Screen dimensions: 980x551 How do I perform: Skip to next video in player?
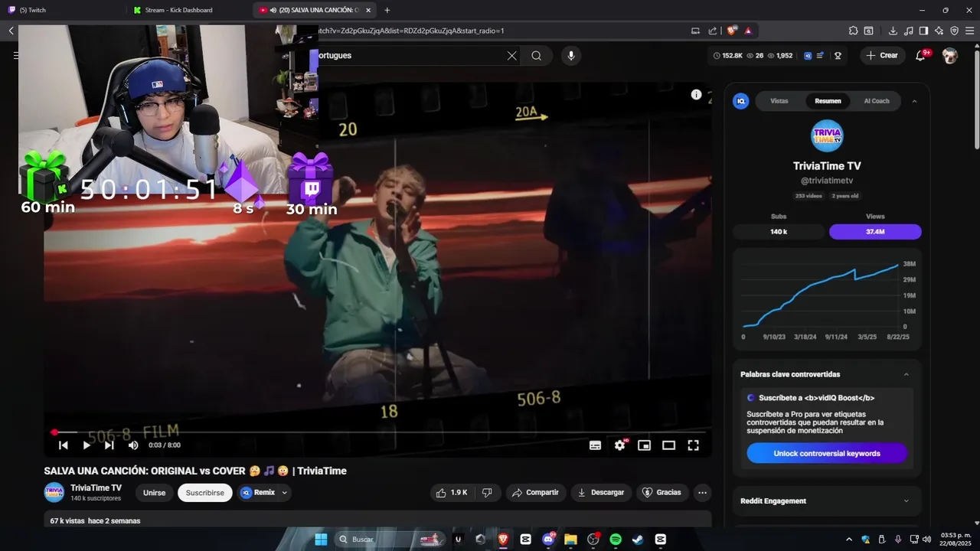(x=109, y=445)
